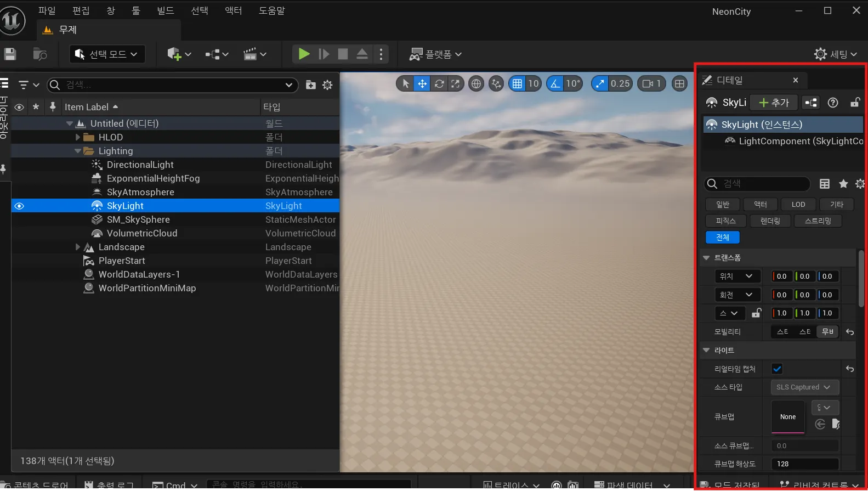Open outliner settings gear icon
The height and width of the screenshot is (491, 868).
pyautogui.click(x=327, y=85)
